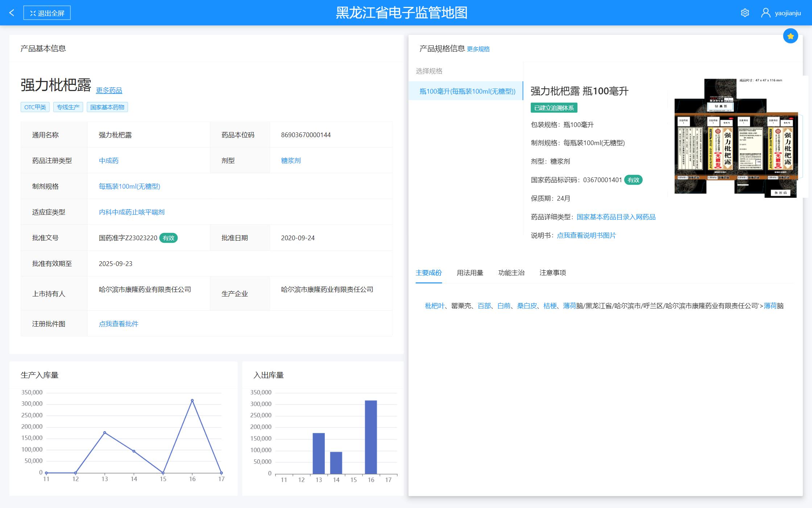Click approval number 国药准字Z23023220
The image size is (812, 508).
[128, 238]
